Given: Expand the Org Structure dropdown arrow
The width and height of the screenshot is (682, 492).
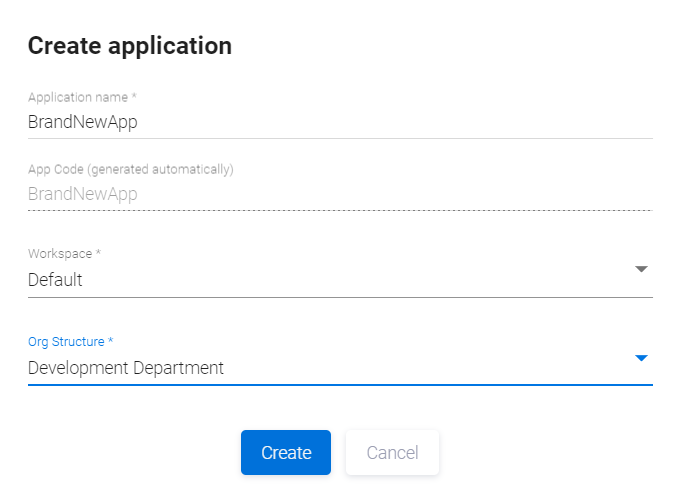Looking at the screenshot, I should tap(641, 357).
